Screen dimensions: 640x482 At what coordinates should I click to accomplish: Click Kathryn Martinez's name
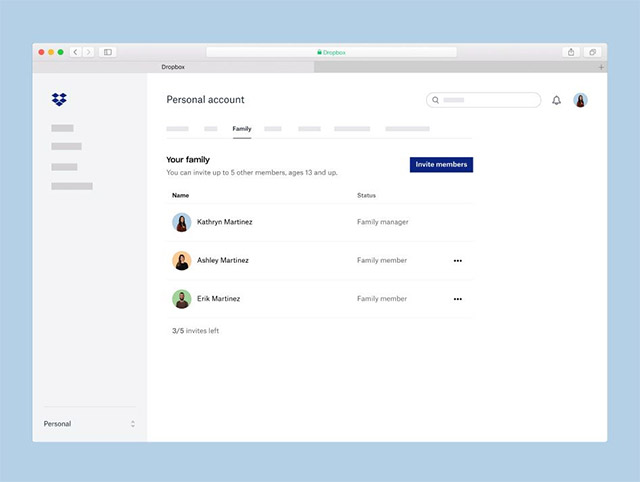(x=224, y=222)
